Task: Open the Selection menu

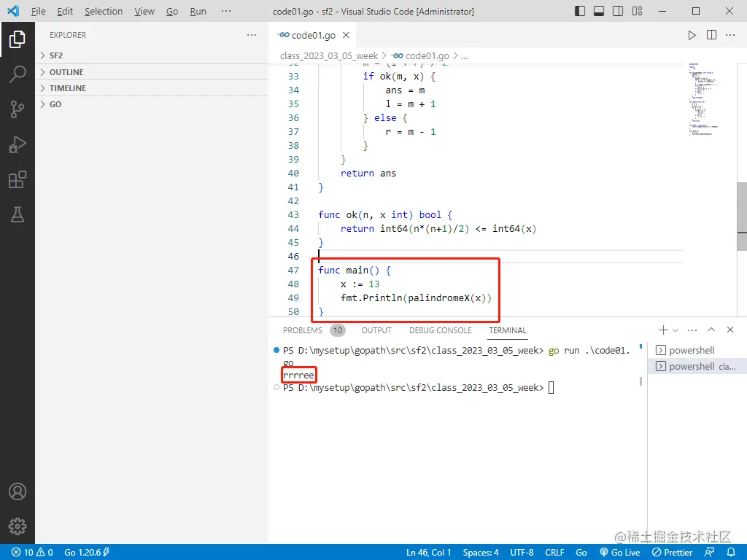Action: click(x=104, y=11)
